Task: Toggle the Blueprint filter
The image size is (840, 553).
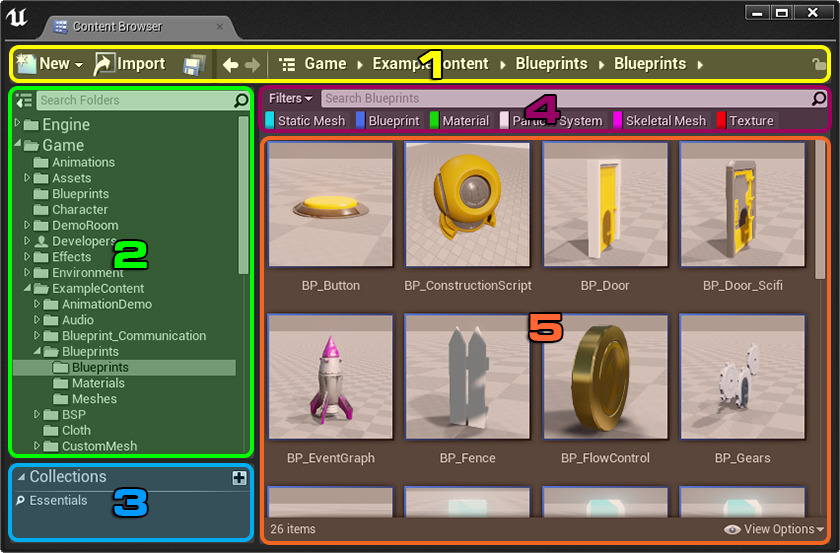Action: point(388,121)
